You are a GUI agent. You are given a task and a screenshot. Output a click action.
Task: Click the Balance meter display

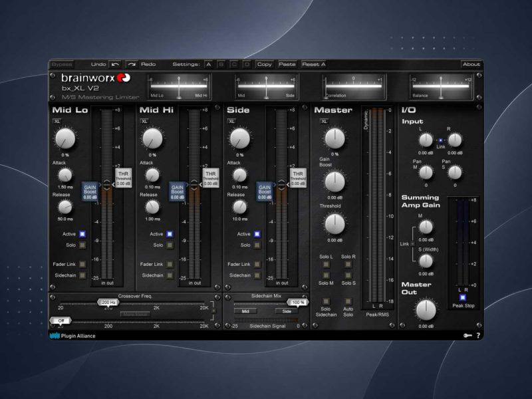[x=441, y=87]
